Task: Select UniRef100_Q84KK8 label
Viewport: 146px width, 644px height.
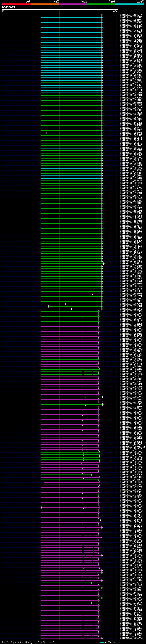Action: click(x=131, y=27)
